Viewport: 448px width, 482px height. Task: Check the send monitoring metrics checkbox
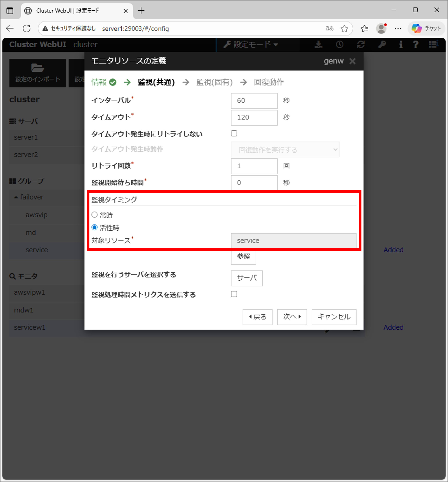[234, 294]
